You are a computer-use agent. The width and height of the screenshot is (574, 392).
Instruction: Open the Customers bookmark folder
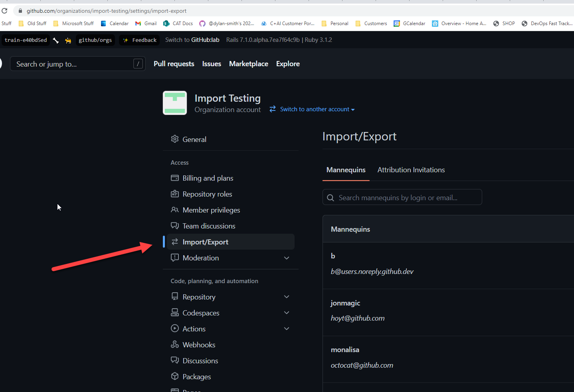[371, 24]
